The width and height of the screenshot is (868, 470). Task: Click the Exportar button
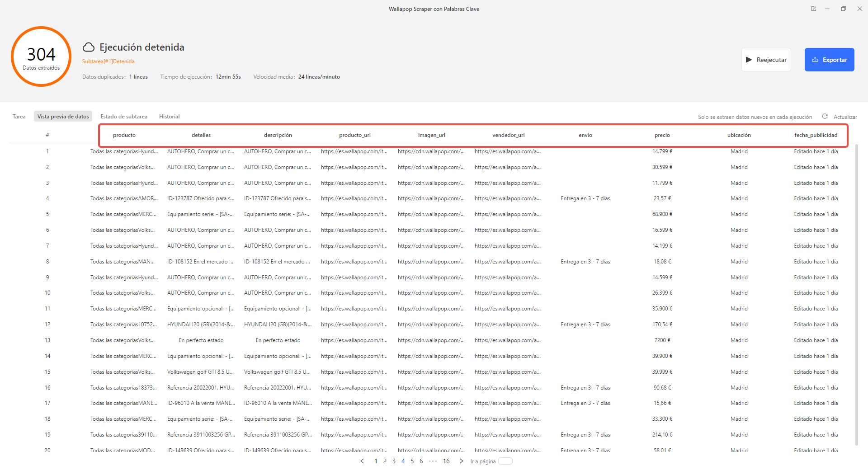point(829,60)
